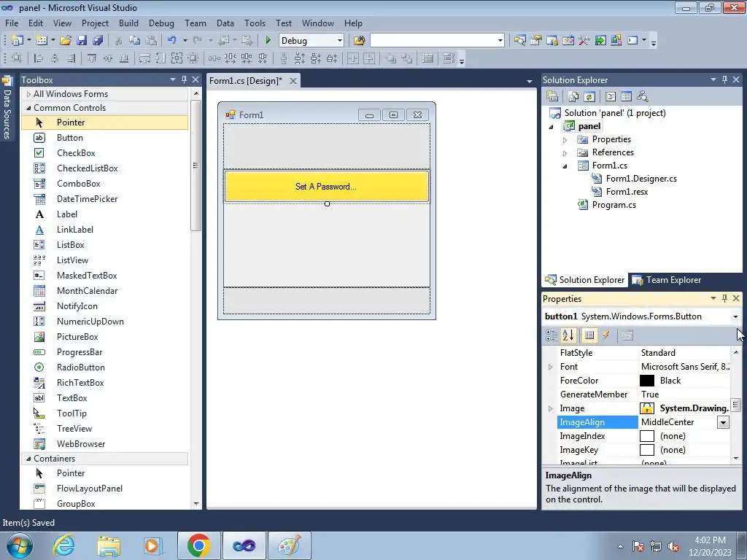Click Properties icon in Solution Explorer toolbar
This screenshot has width=747, height=560.
pyautogui.click(x=552, y=97)
